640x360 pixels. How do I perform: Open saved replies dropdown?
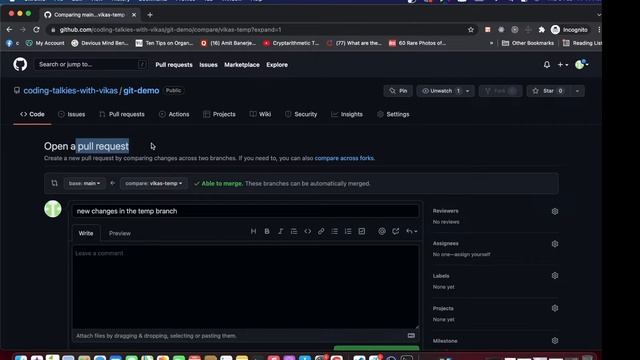click(411, 231)
